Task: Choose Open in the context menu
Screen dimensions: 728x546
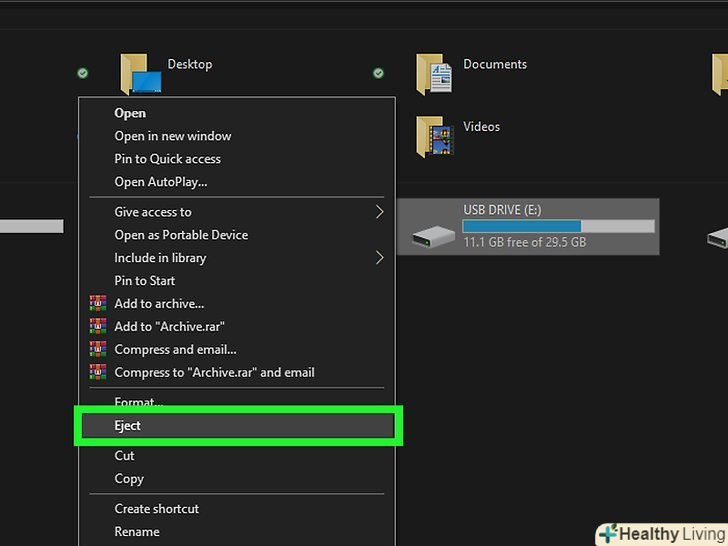Action: point(237,113)
